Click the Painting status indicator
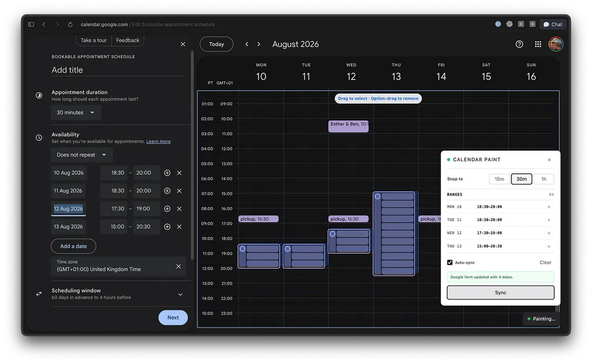This screenshot has height=364, width=592. click(x=541, y=319)
